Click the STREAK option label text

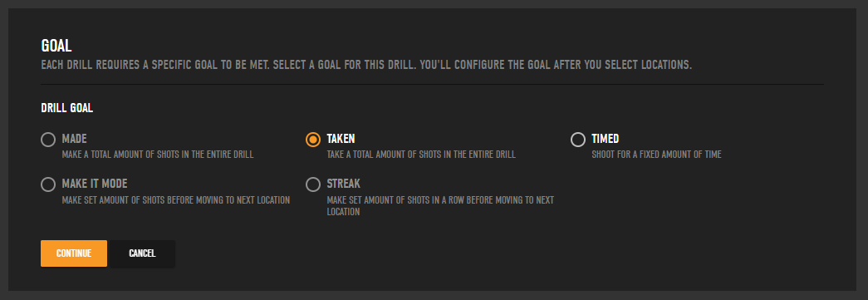coord(343,184)
